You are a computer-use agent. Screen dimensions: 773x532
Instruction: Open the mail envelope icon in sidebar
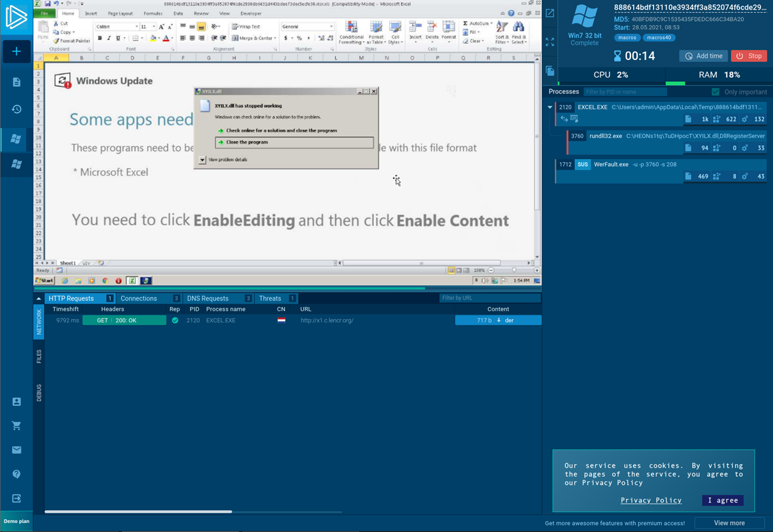coord(17,450)
